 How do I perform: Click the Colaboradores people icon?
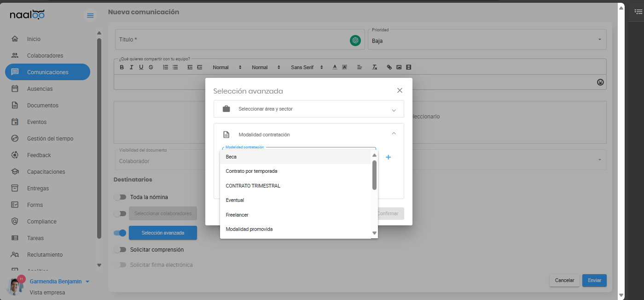point(15,56)
